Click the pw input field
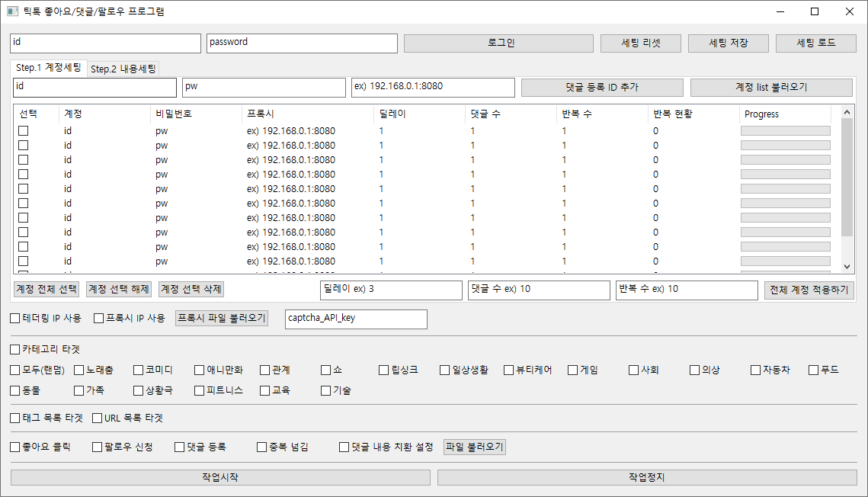 coord(264,88)
